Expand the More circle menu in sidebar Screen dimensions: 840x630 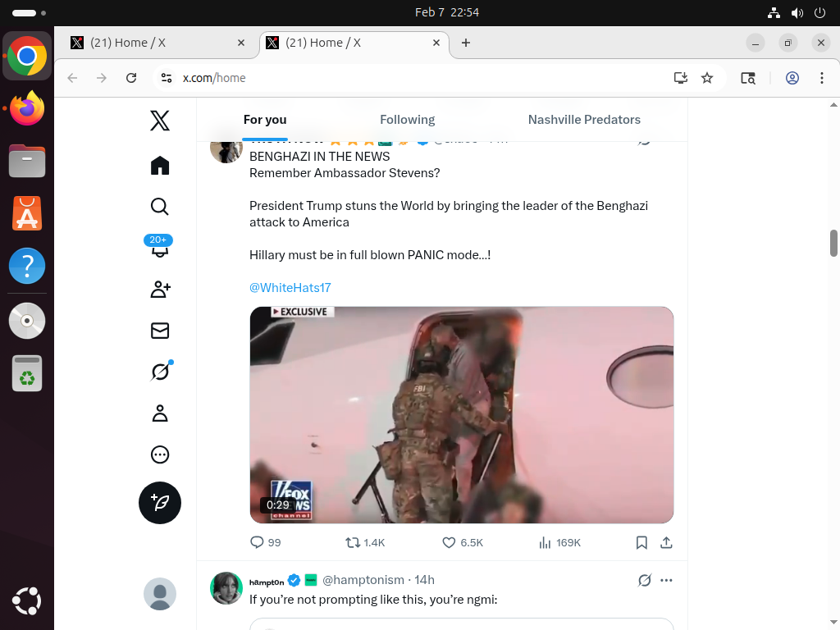160,454
